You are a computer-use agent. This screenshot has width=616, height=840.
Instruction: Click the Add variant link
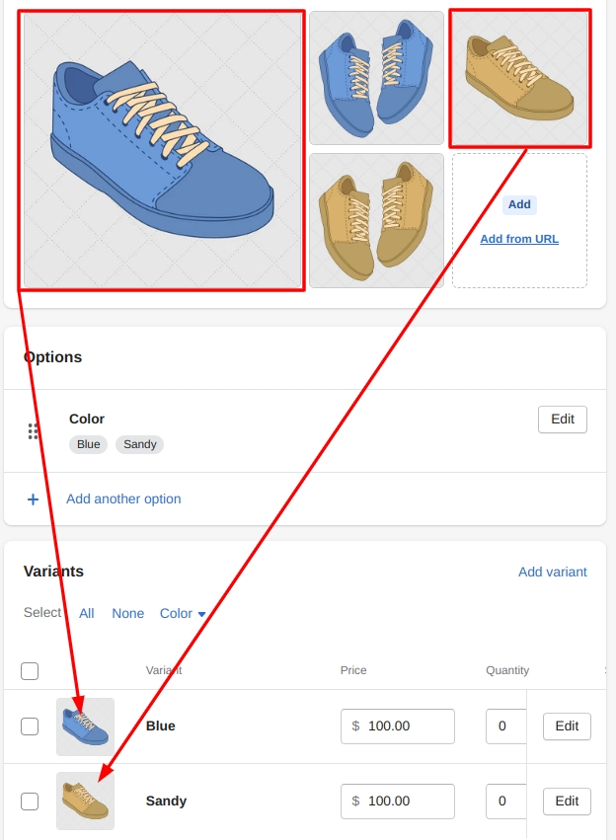pyautogui.click(x=552, y=572)
